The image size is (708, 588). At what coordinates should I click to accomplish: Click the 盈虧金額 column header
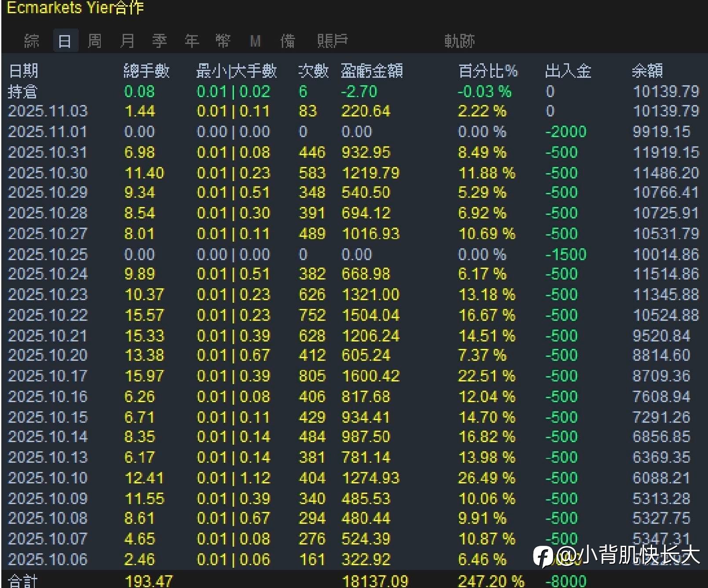coord(372,70)
